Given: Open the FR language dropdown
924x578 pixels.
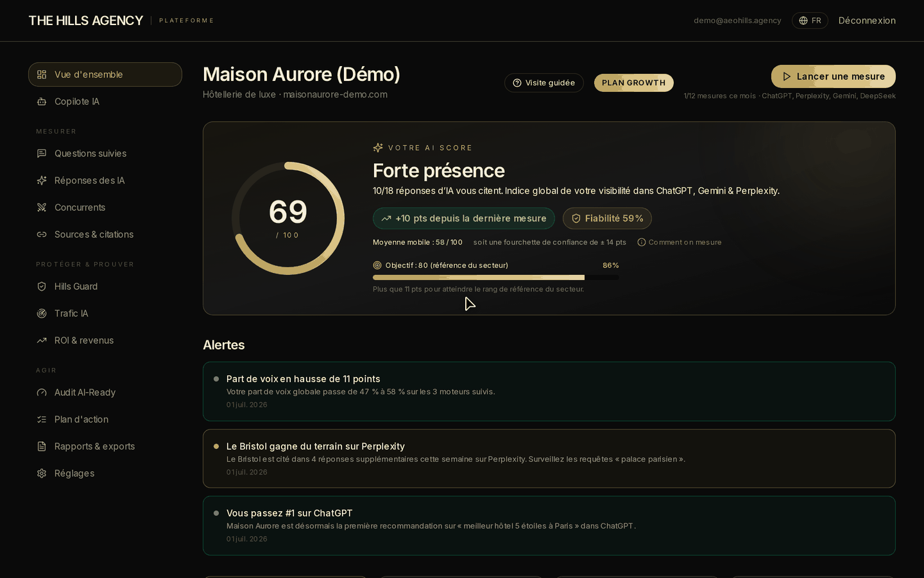Looking at the screenshot, I should [810, 21].
